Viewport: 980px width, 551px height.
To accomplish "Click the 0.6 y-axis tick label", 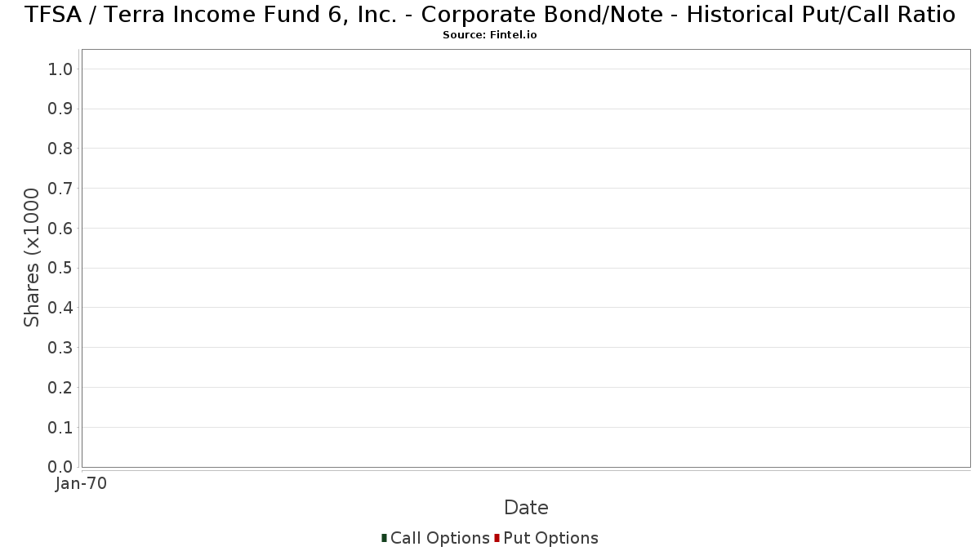I will click(x=61, y=229).
